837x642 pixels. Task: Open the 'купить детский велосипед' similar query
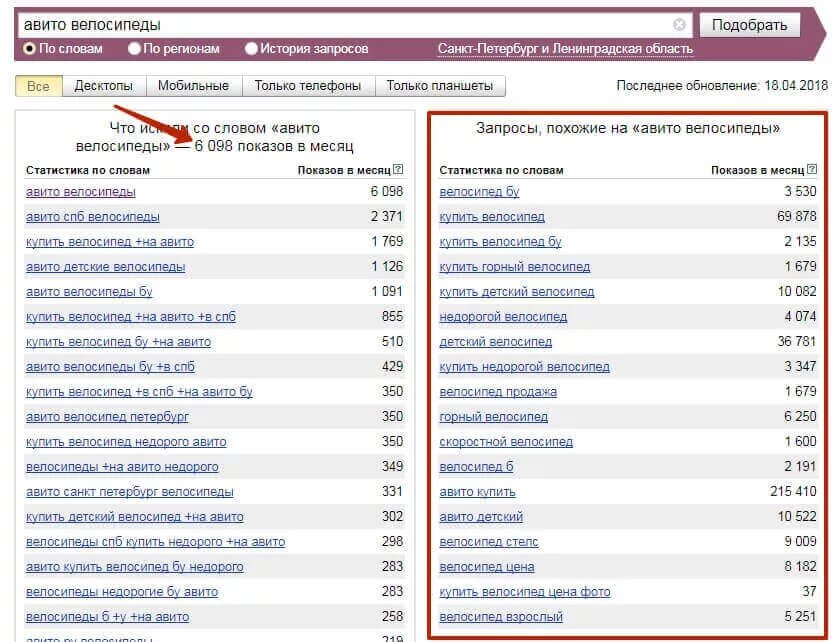click(517, 292)
